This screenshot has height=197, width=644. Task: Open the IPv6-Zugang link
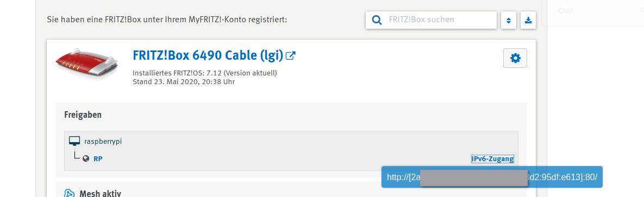click(x=492, y=159)
